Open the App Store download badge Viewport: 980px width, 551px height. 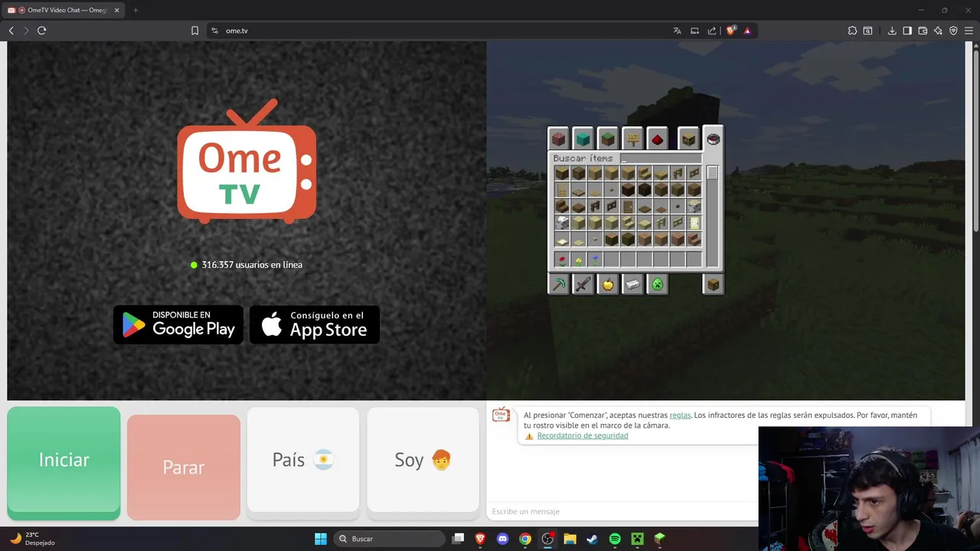[315, 324]
